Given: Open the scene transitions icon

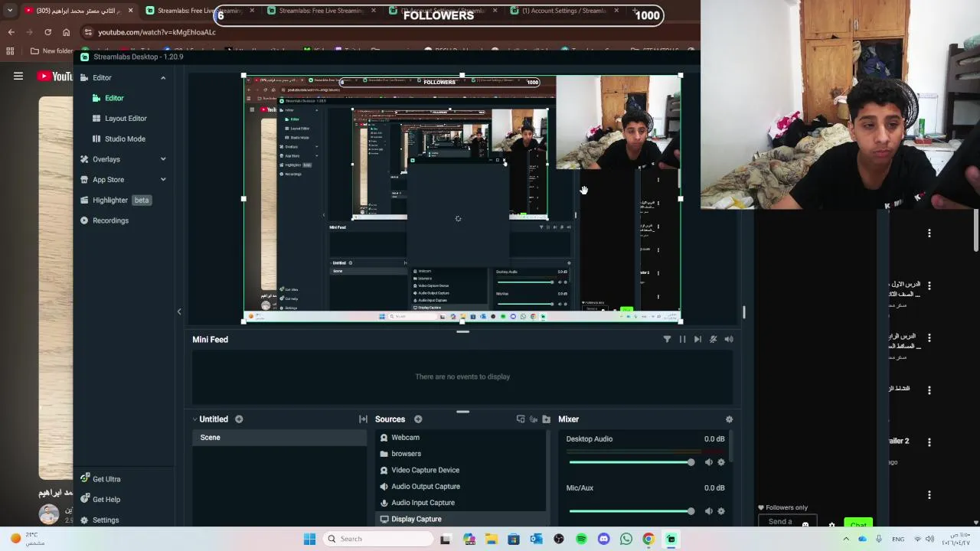Looking at the screenshot, I should [x=363, y=419].
